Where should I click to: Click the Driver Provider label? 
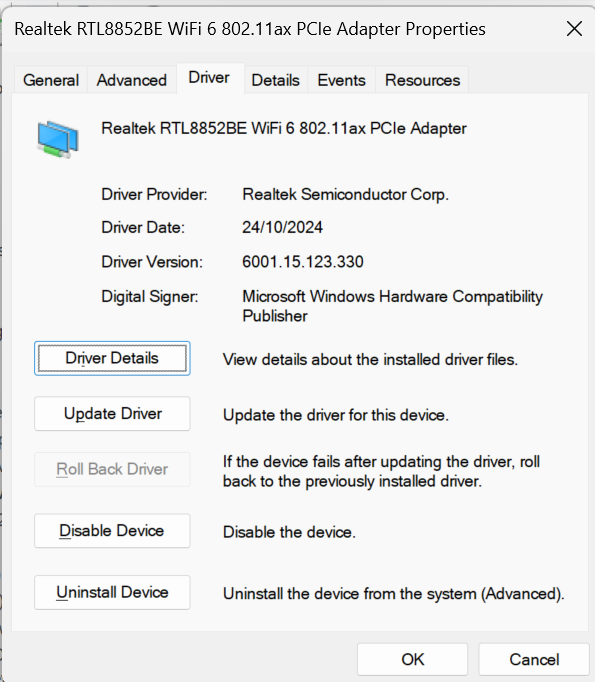pyautogui.click(x=154, y=194)
